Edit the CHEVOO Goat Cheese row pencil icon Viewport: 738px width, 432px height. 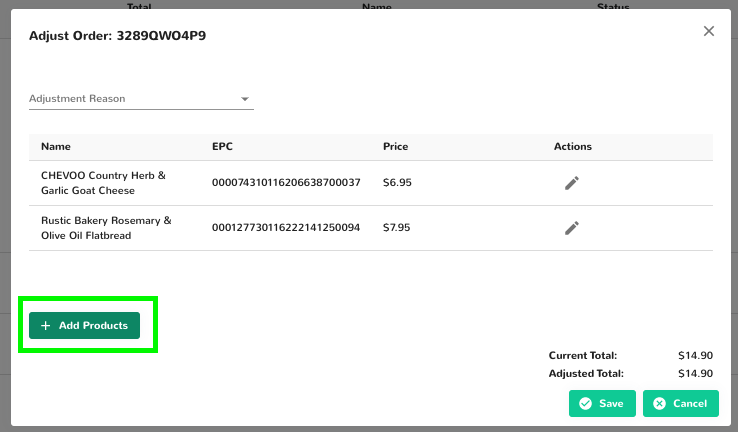[x=572, y=183]
